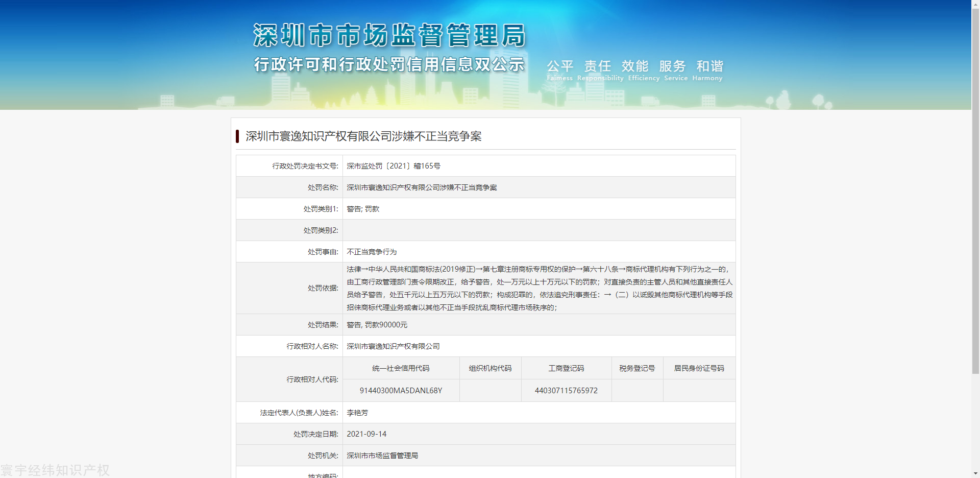
Task: Click the 统一社会信用代码 column header
Action: point(401,368)
